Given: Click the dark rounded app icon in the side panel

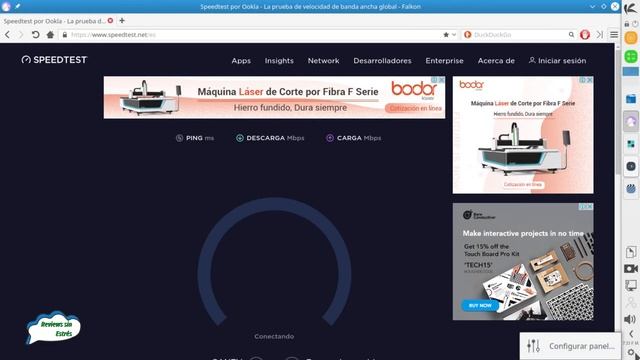Looking at the screenshot, I should 631,167.
